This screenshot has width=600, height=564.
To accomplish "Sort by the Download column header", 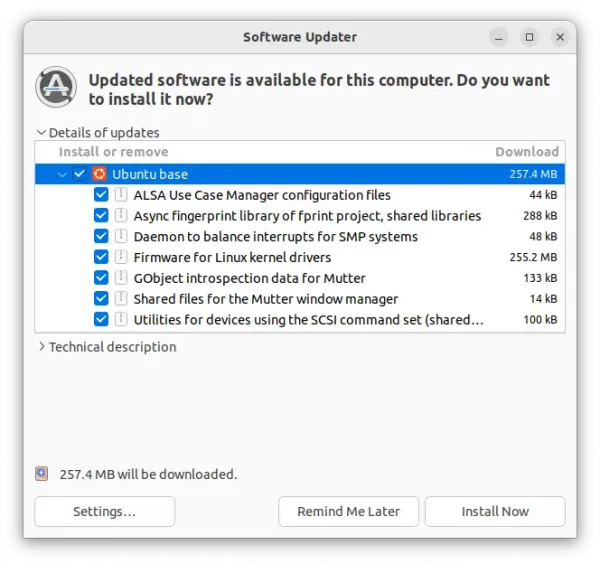I will click(527, 152).
